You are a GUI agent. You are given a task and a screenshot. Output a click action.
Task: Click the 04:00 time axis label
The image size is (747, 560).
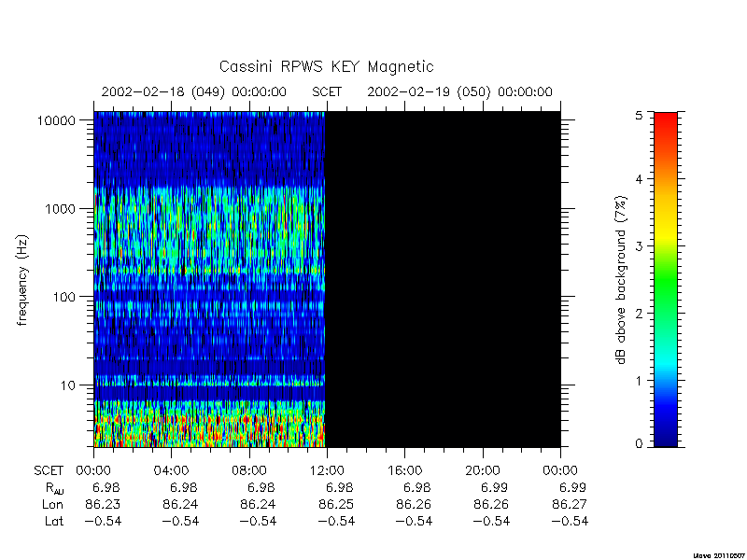pos(171,471)
